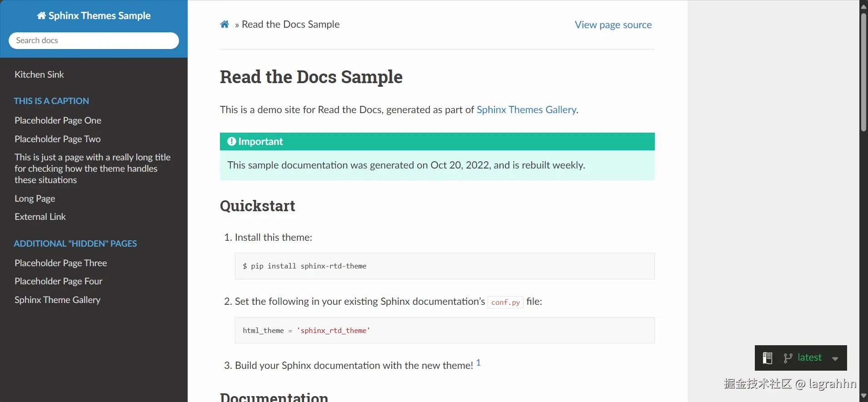868x402 pixels.
Task: Follow the Sphinx Themes Gallery link
Action: (526, 109)
